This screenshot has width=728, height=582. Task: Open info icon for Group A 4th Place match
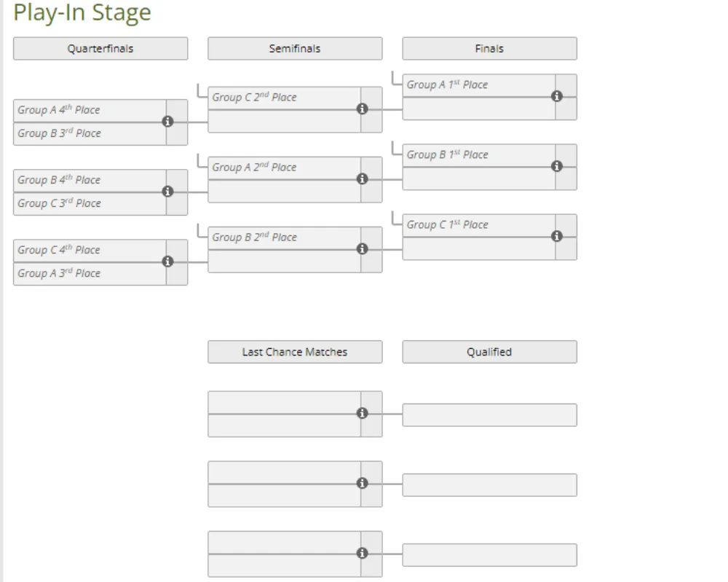(x=167, y=122)
